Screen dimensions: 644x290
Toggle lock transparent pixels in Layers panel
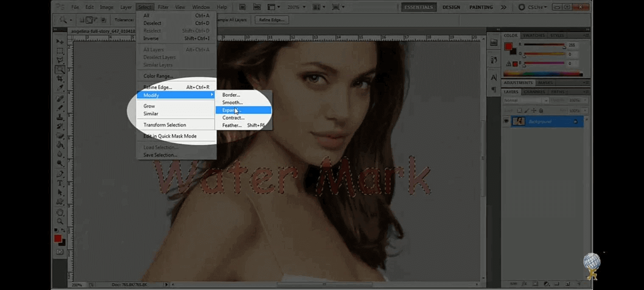click(519, 111)
